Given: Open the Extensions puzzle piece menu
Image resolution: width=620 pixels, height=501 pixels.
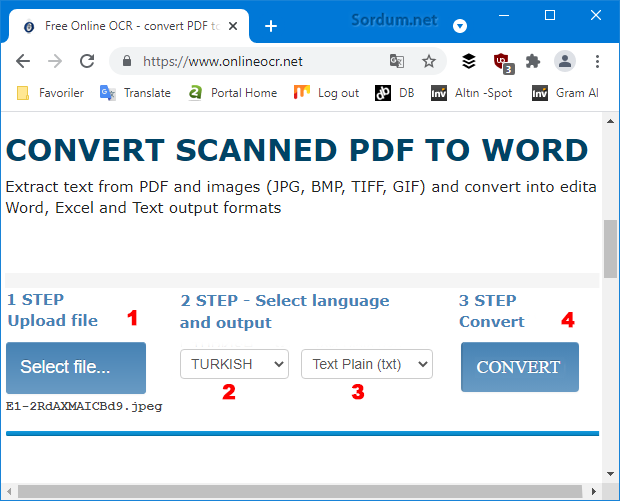Looking at the screenshot, I should tap(533, 61).
